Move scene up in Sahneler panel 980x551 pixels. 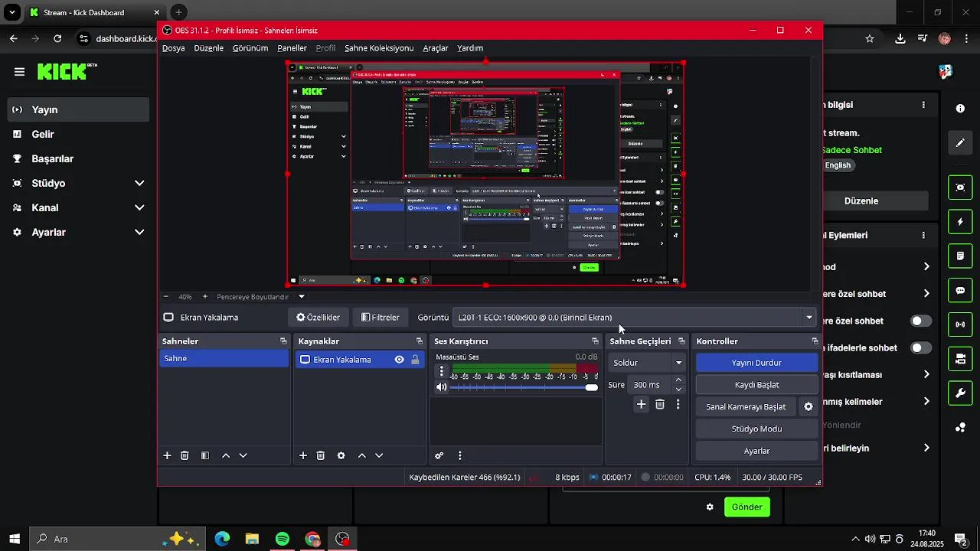pos(226,455)
